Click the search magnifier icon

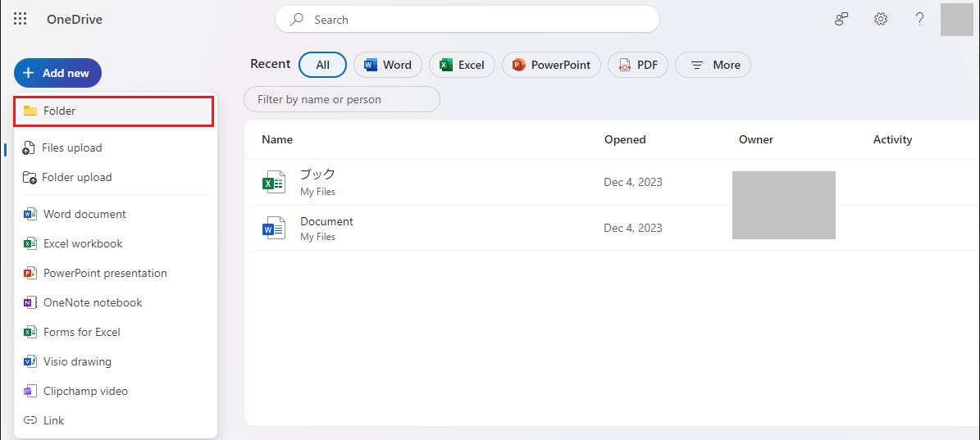coord(297,20)
